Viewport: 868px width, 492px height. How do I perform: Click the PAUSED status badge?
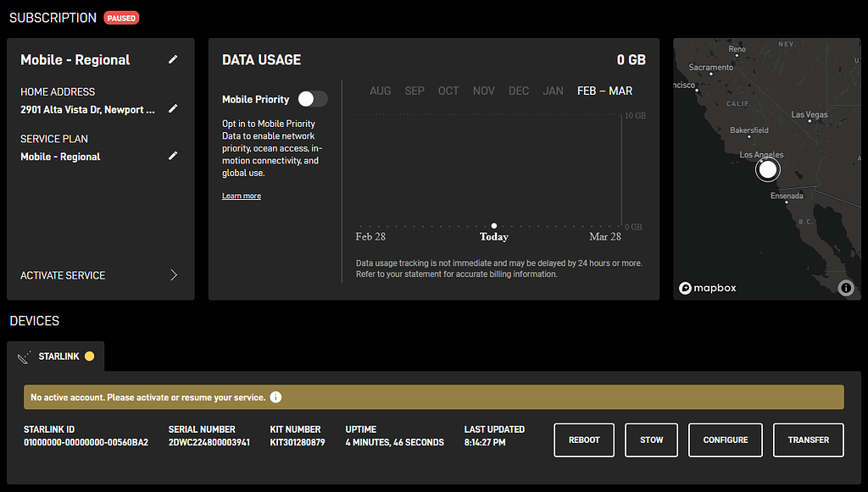[121, 19]
